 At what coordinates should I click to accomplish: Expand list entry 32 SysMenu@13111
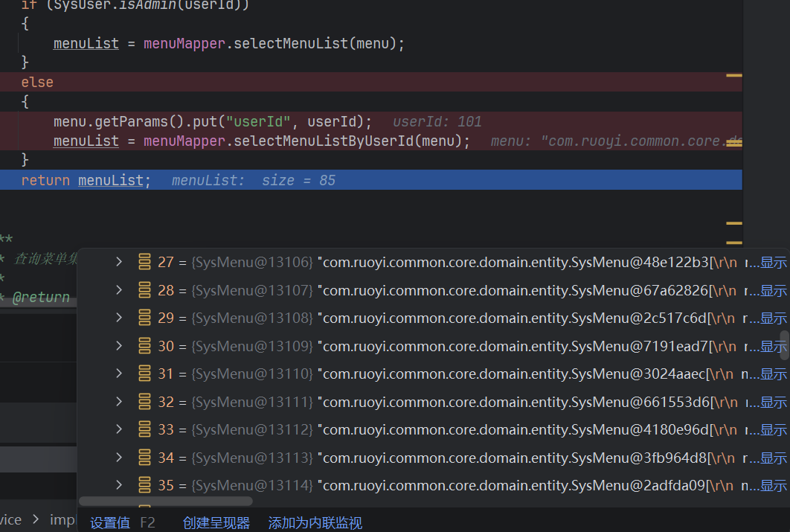tap(119, 402)
